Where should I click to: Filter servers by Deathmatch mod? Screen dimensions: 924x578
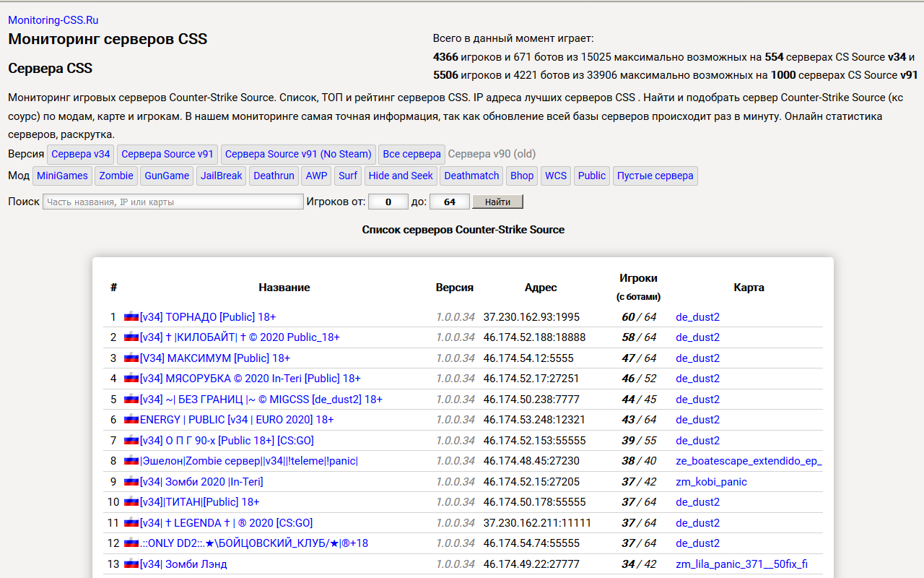click(x=471, y=176)
